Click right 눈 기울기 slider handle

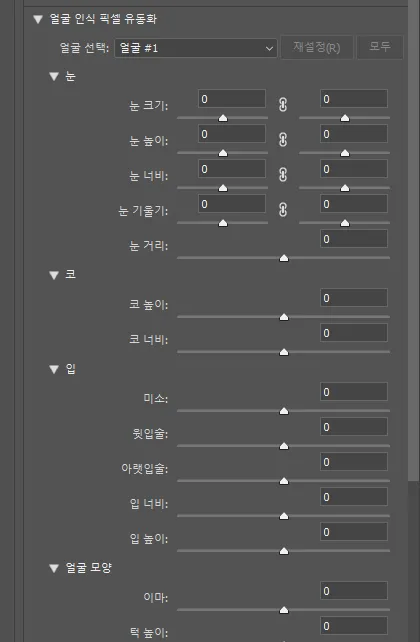click(345, 223)
